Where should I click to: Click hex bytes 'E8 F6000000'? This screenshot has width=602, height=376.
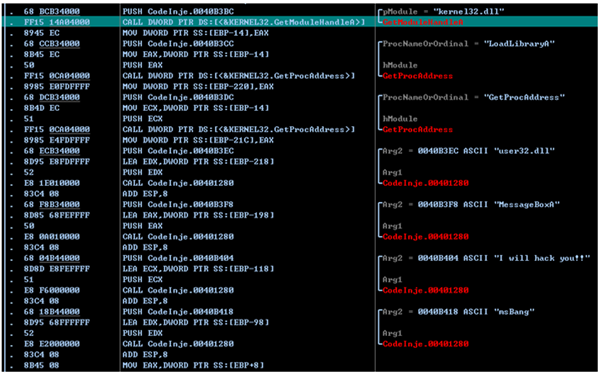tap(52, 290)
